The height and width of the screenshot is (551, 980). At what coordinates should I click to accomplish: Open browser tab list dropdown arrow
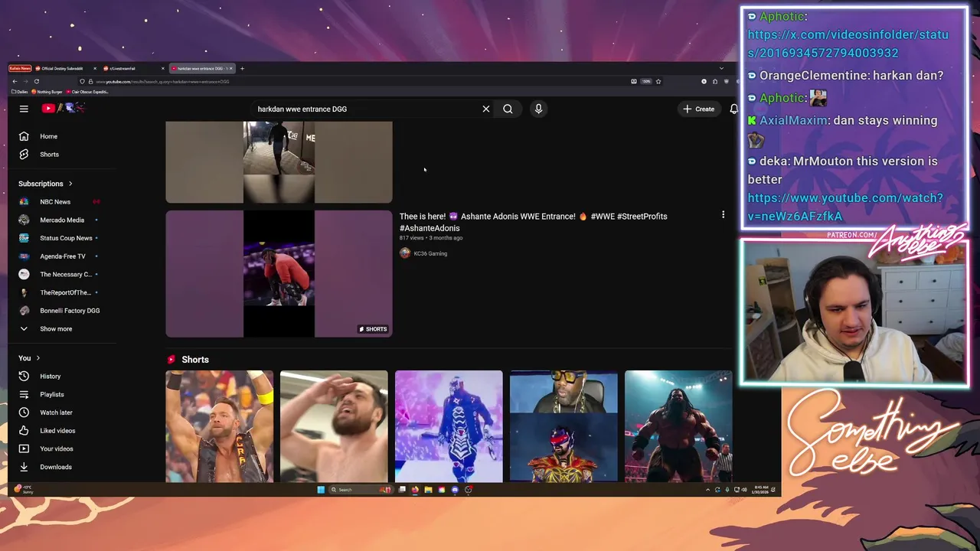tap(720, 69)
